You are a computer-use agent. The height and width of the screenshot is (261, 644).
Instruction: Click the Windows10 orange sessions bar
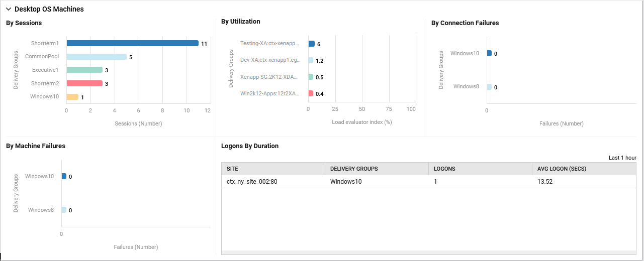pos(72,97)
